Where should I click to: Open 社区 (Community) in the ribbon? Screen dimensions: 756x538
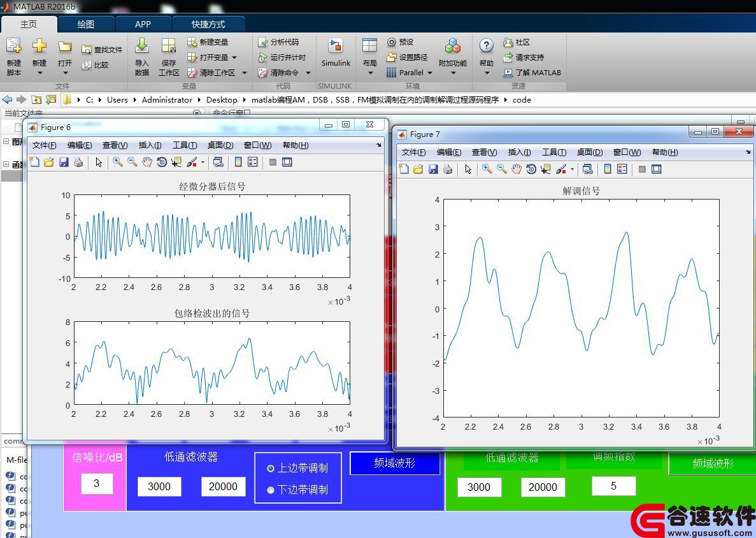tap(517, 42)
